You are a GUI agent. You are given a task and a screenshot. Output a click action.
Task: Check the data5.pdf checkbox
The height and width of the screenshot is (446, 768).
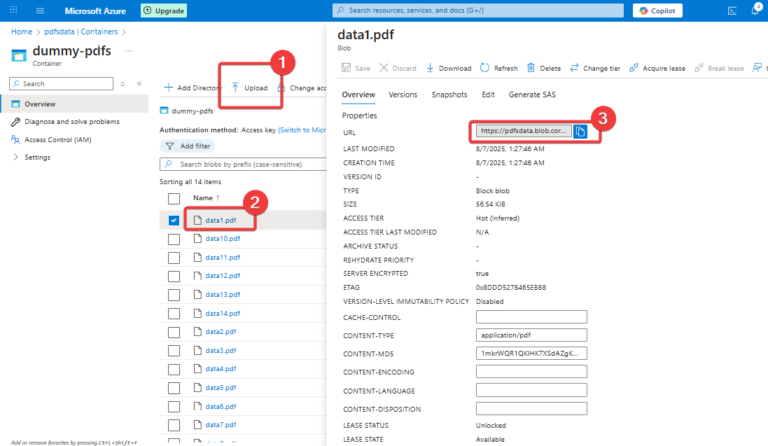click(174, 388)
